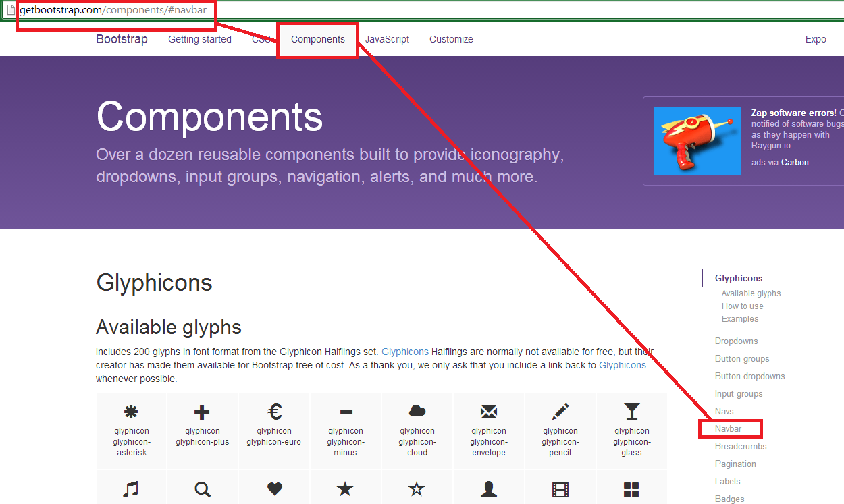
Task: Click the asterisk glyphicon
Action: (x=131, y=412)
